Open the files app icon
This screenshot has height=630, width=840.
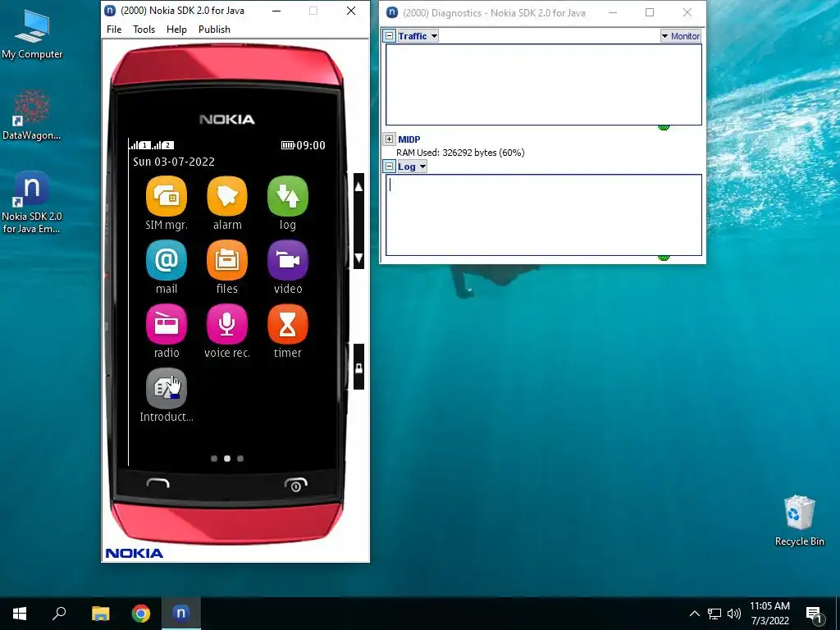coord(227,260)
